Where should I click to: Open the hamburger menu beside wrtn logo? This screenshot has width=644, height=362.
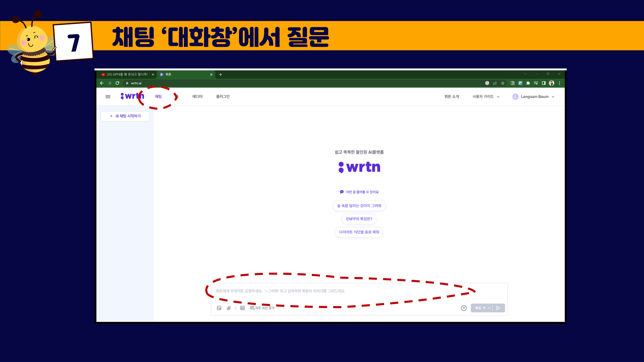point(108,97)
